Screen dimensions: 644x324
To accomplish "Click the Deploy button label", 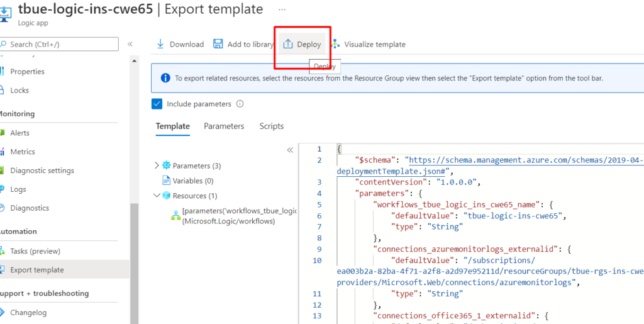I will click(x=309, y=44).
